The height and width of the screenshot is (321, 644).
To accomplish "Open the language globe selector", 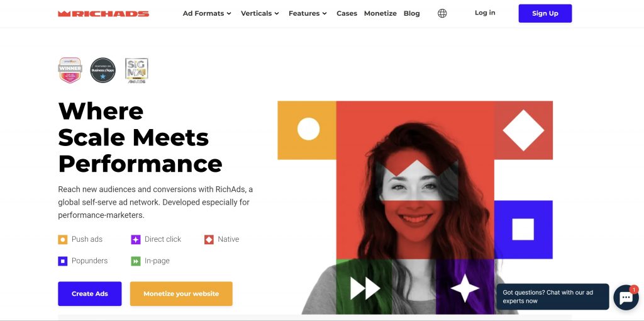I will pyautogui.click(x=442, y=13).
